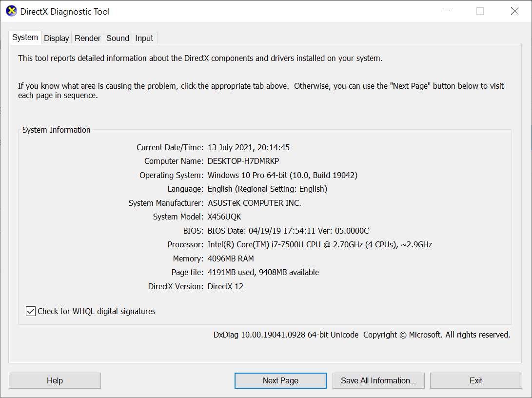Show the Input tab
Image resolution: width=532 pixels, height=398 pixels.
(x=144, y=38)
